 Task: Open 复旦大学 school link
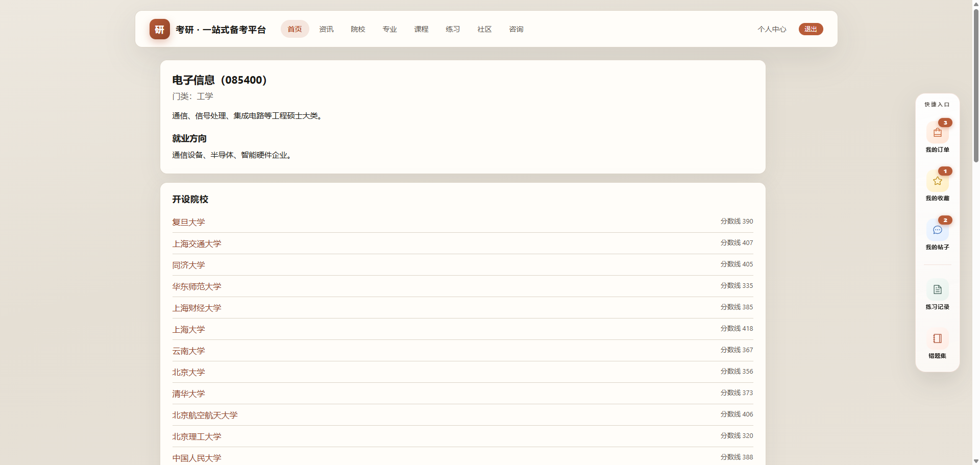coord(188,222)
